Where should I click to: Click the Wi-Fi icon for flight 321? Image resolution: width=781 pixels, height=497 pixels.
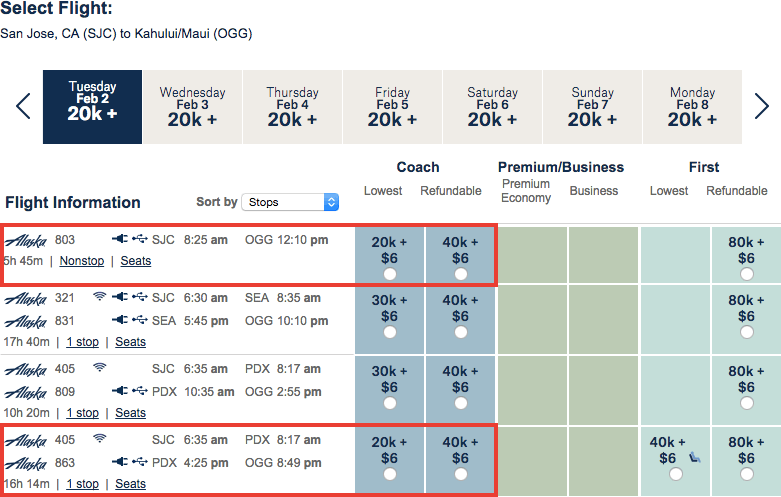(x=100, y=297)
